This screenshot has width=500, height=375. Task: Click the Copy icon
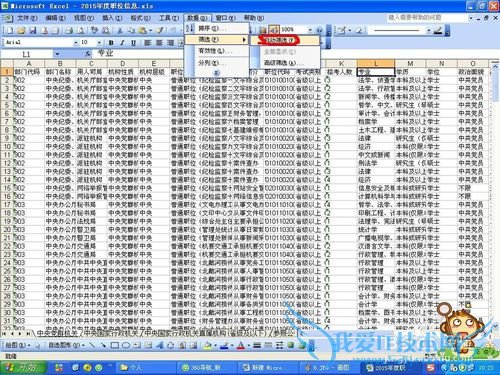coord(131,30)
